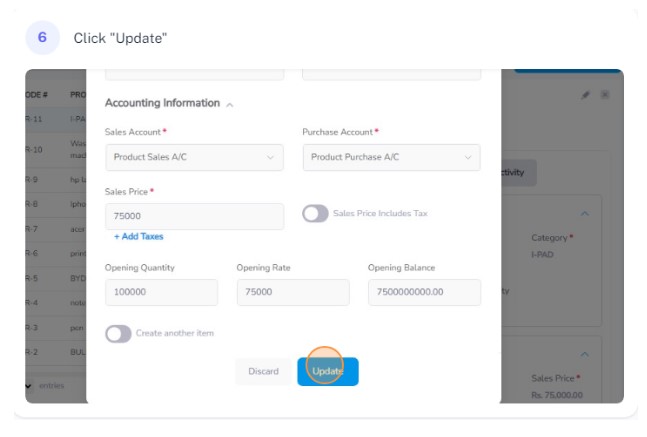This screenshot has height=437, width=647.
Task: Collapse the background Sales Price section chevron
Action: tap(585, 354)
